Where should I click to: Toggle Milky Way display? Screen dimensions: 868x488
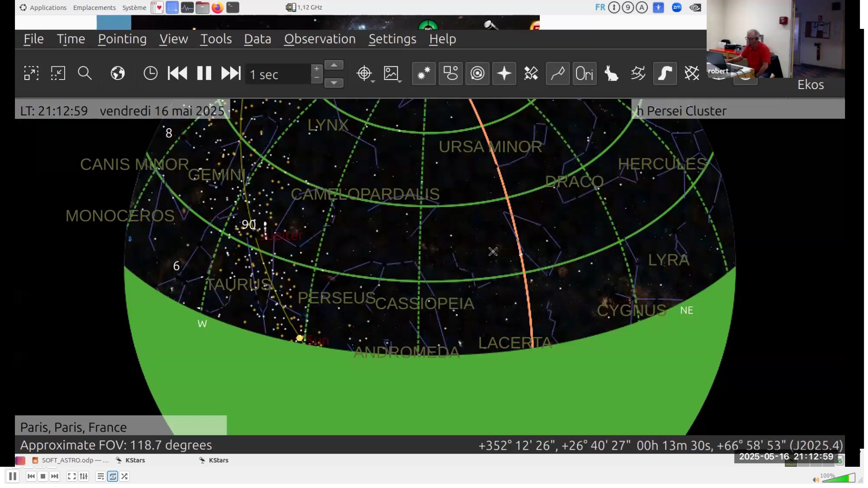coord(665,73)
